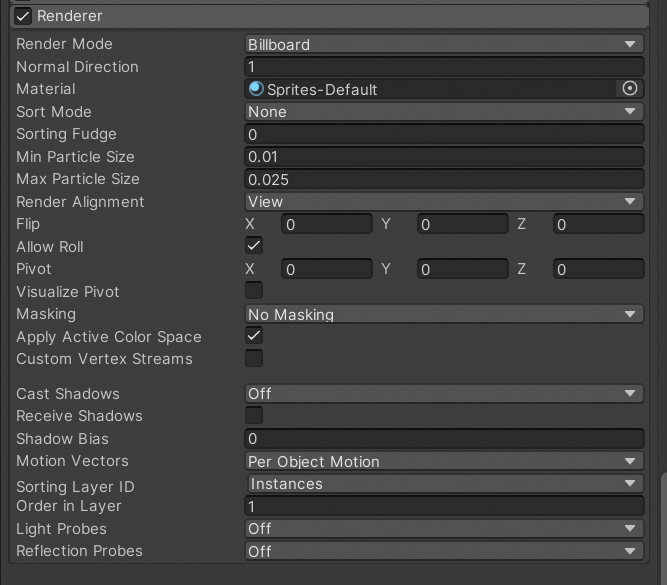Click the Renderer module header label

pos(69,16)
